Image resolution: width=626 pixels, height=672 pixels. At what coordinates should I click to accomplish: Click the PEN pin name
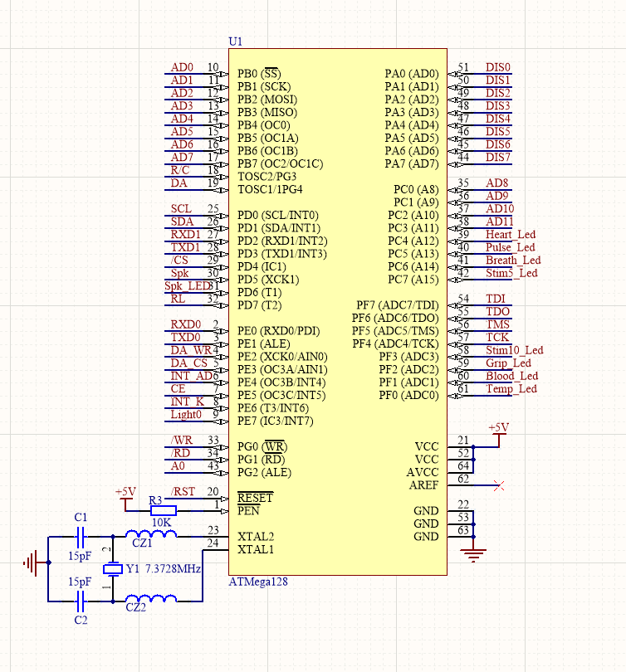[x=248, y=511]
